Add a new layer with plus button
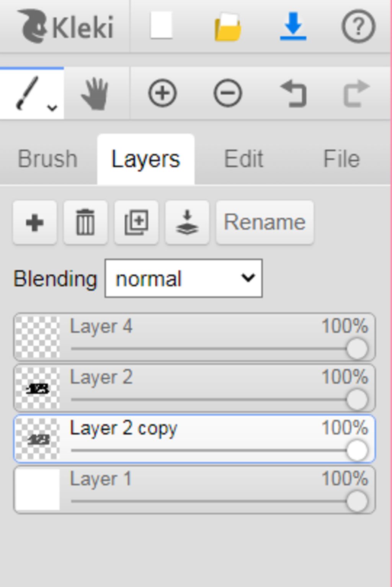392x587 pixels. point(35,222)
